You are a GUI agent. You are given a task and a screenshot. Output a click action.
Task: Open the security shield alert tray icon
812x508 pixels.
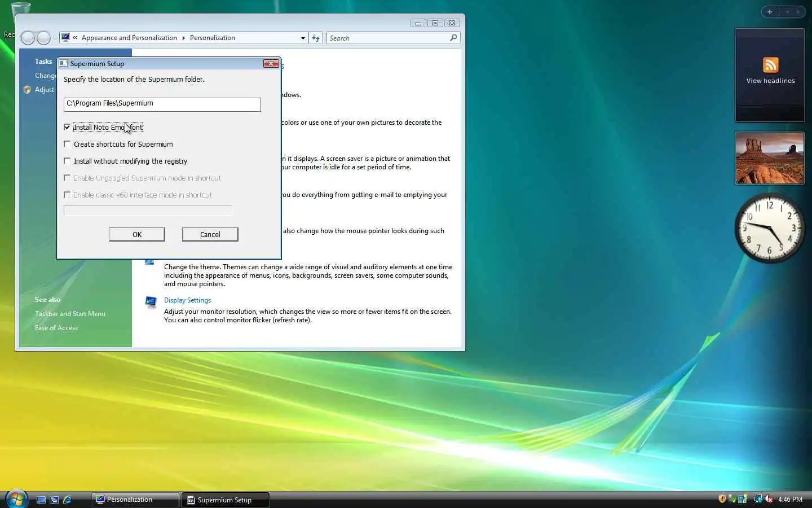pyautogui.click(x=722, y=499)
